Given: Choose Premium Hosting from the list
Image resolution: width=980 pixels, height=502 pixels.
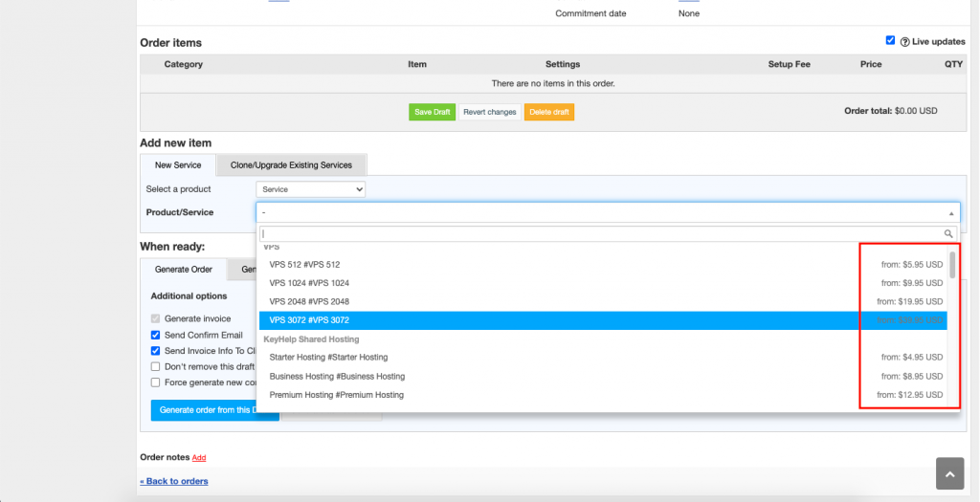Looking at the screenshot, I should pyautogui.click(x=603, y=395).
